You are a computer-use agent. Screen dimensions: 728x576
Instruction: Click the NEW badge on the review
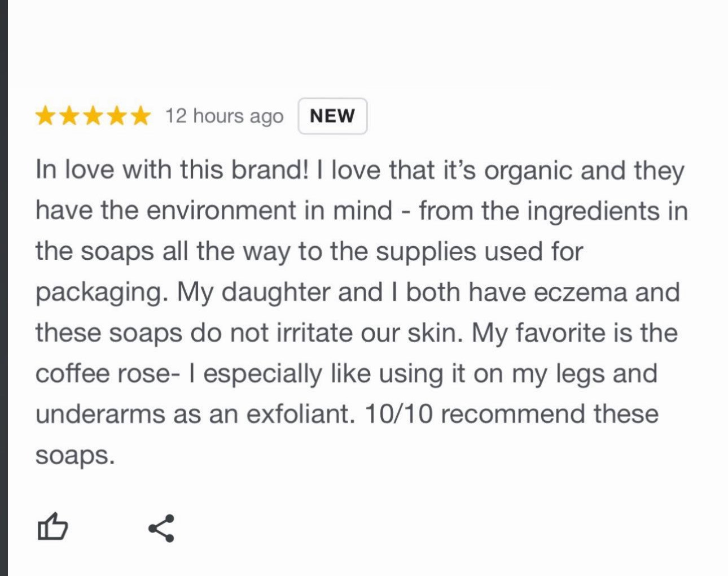coord(332,116)
